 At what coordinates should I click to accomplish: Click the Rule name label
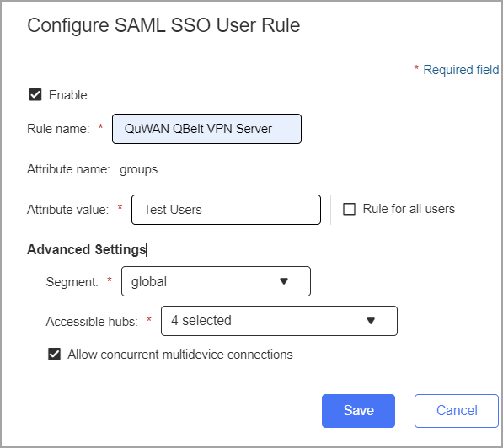[58, 129]
